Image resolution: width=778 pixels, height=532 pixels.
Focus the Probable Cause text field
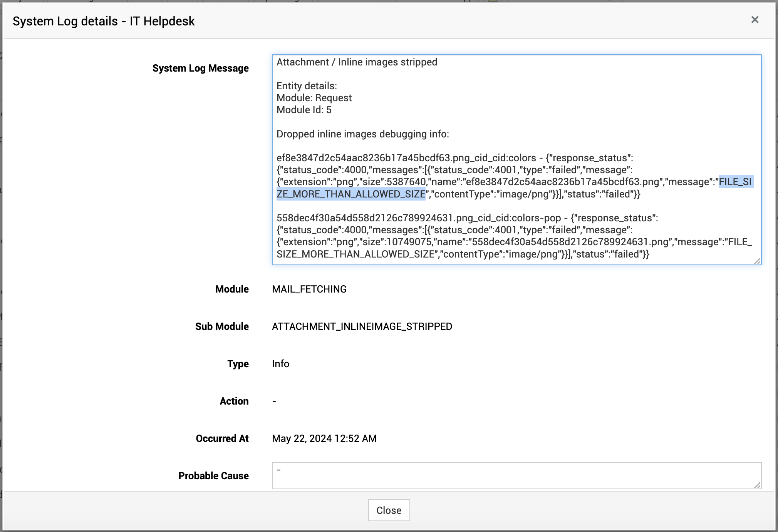(516, 475)
